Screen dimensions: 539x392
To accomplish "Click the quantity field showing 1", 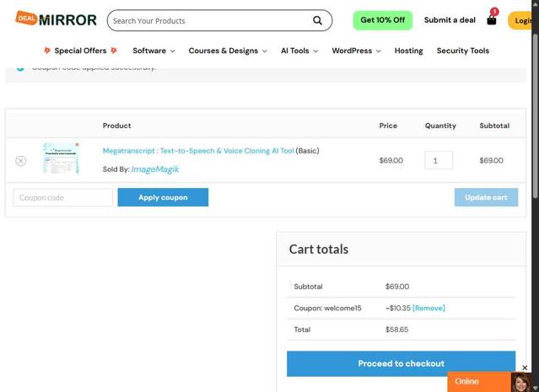I will [x=439, y=160].
